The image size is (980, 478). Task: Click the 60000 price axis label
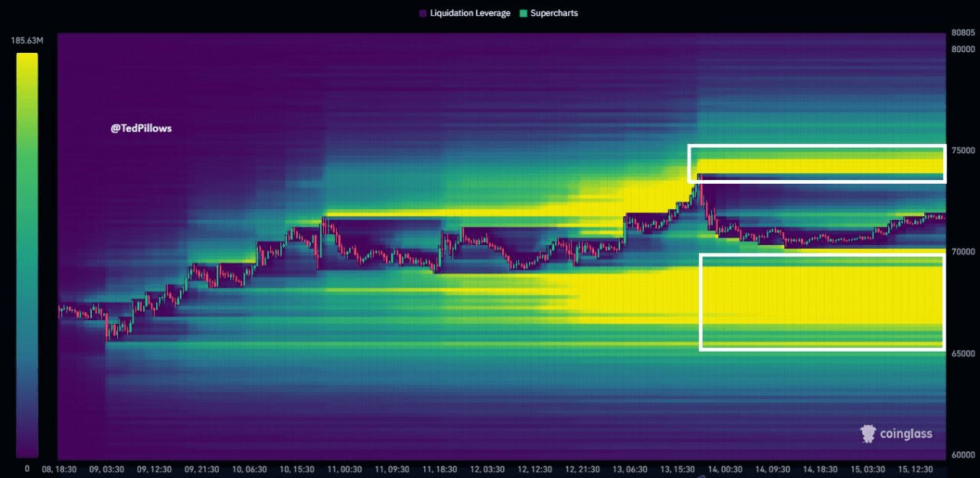(x=962, y=455)
